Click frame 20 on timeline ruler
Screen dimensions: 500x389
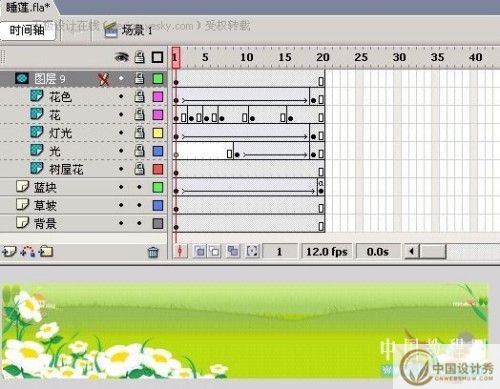(322, 57)
